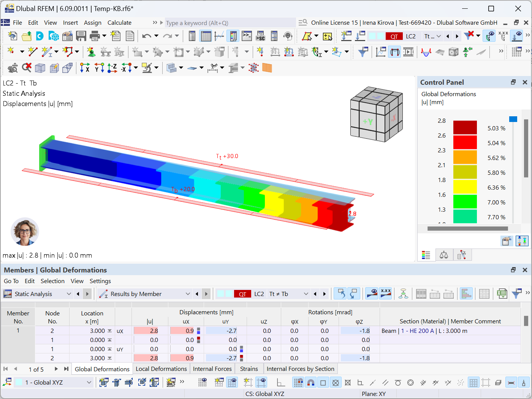Toggle the deformed structure display button
The width and height of the screenshot is (532, 399).
(394, 52)
